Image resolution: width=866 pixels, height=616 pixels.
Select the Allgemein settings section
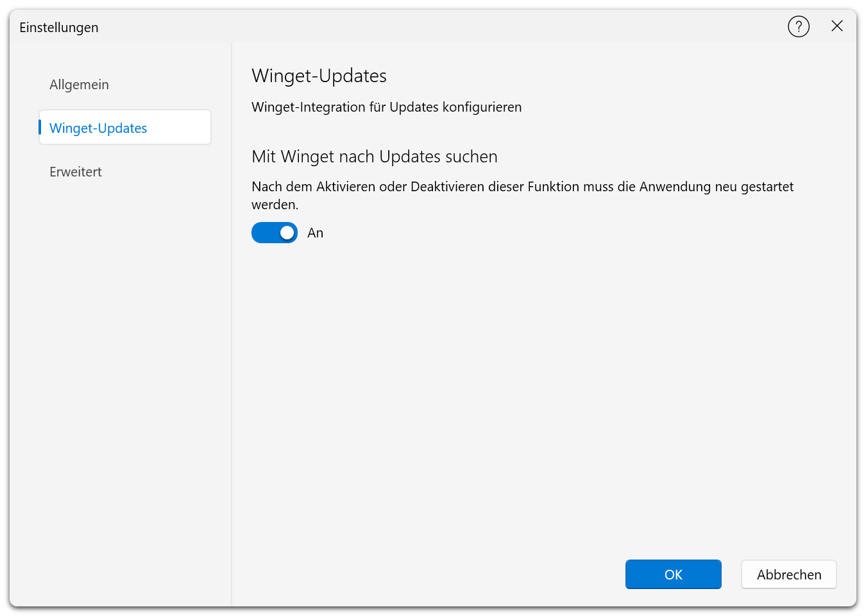click(x=125, y=85)
